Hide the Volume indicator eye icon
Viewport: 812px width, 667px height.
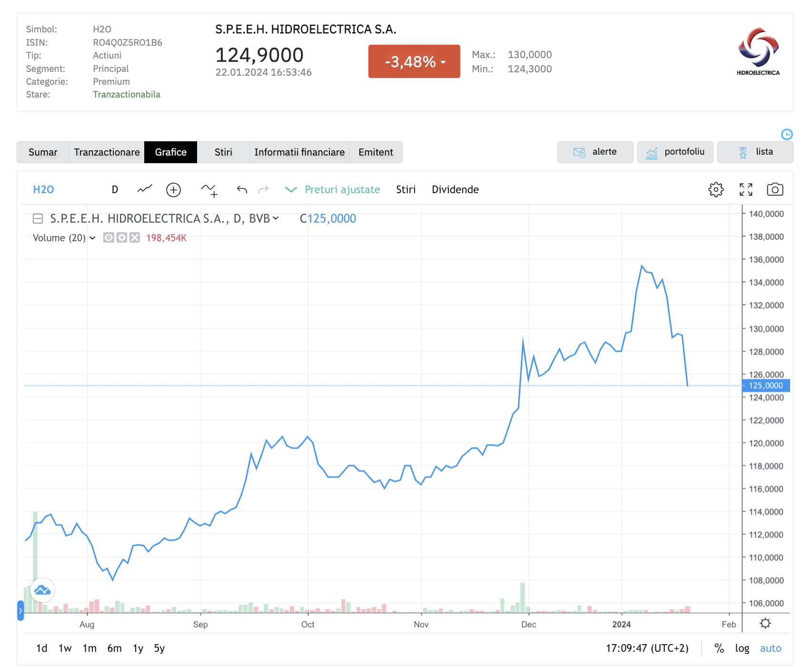pos(109,237)
